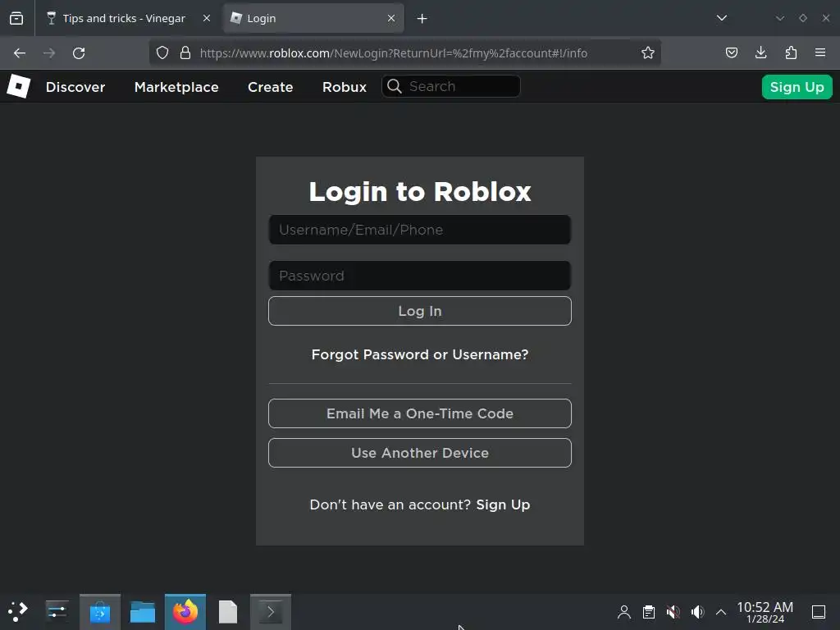
Task: Open Konsole terminal from taskbar
Action: click(271, 612)
